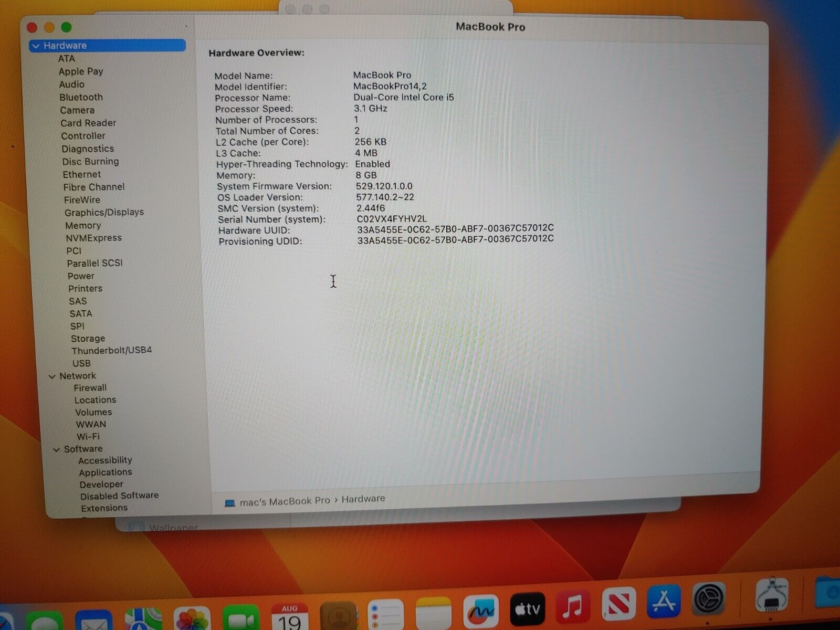
Task: Collapse the Network section chevron
Action: point(52,376)
